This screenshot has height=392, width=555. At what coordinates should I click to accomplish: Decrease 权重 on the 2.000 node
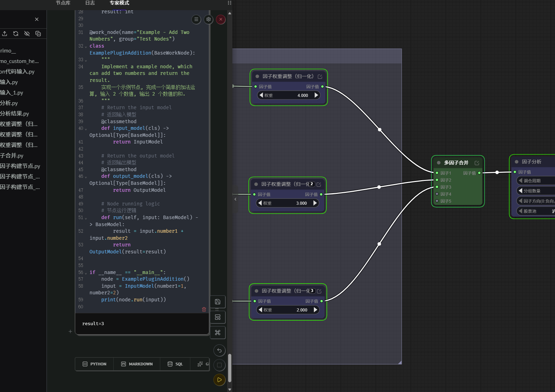pyautogui.click(x=260, y=310)
